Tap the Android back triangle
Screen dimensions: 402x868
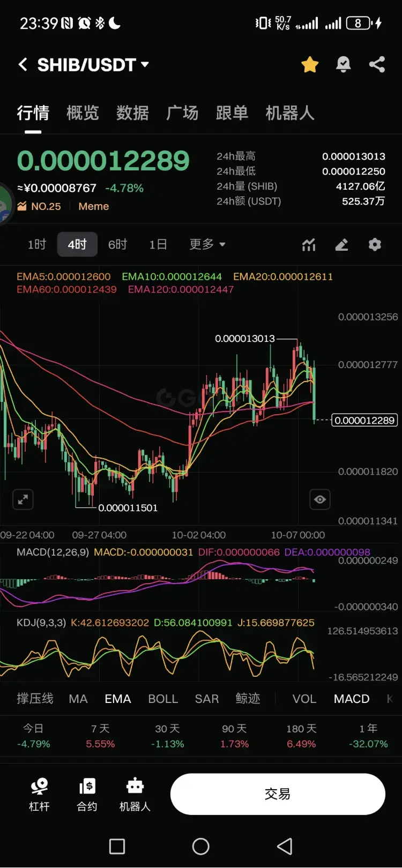pyautogui.click(x=285, y=847)
